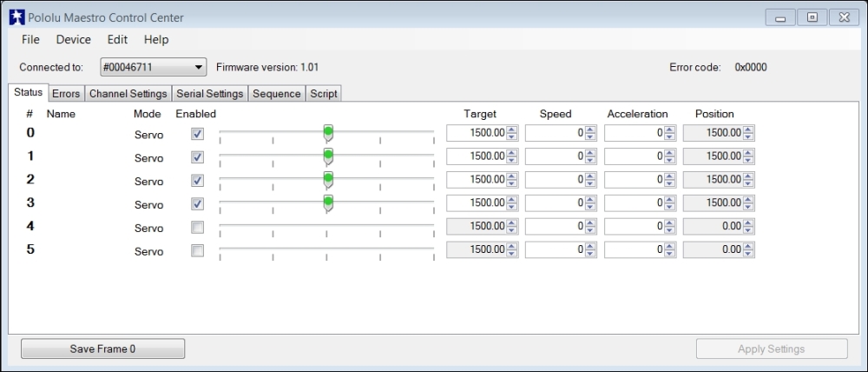Disable servo channel 1 checkbox

pyautogui.click(x=197, y=157)
